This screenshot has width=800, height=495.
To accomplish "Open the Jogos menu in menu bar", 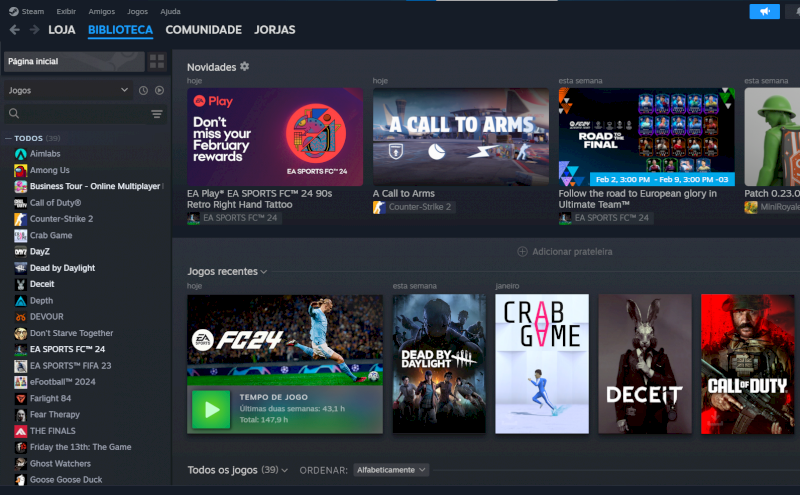I will click(137, 11).
